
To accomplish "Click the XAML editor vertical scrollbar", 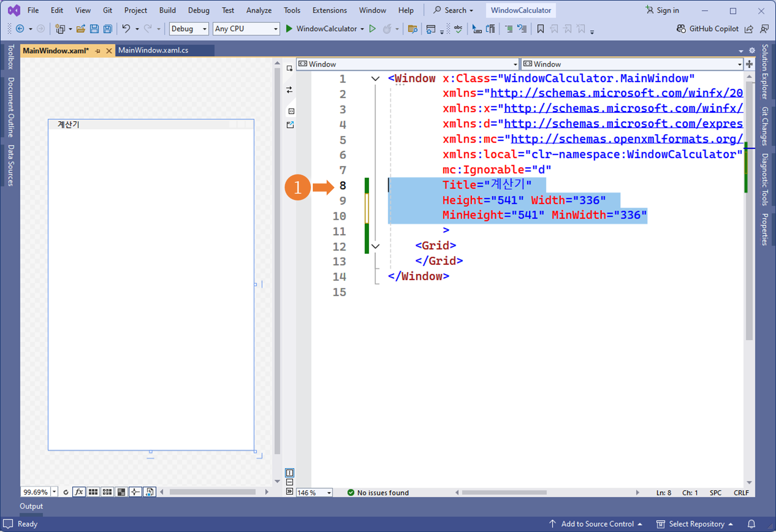I will pos(749,210).
